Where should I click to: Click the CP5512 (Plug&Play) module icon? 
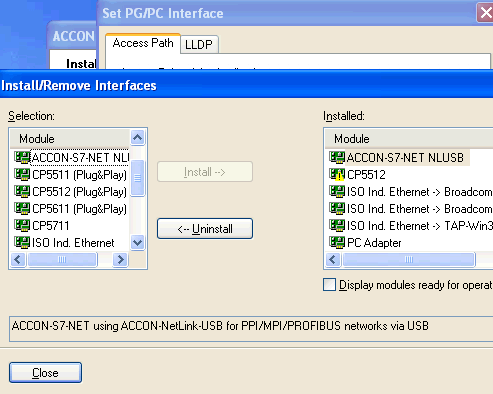coord(22,191)
